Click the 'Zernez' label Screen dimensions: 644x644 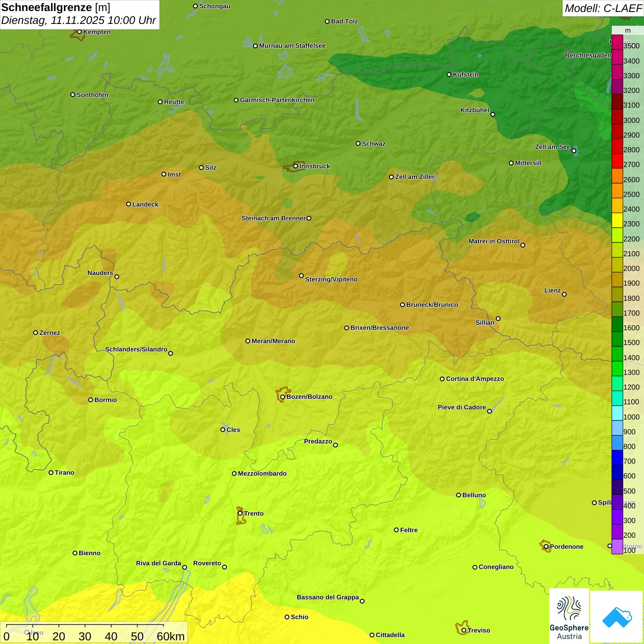point(50,333)
